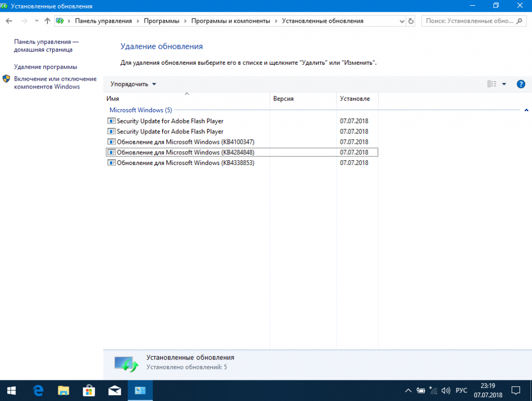Screen dimensions: 532x401
Task: Click the Forward navigation arrow
Action: 24,21
